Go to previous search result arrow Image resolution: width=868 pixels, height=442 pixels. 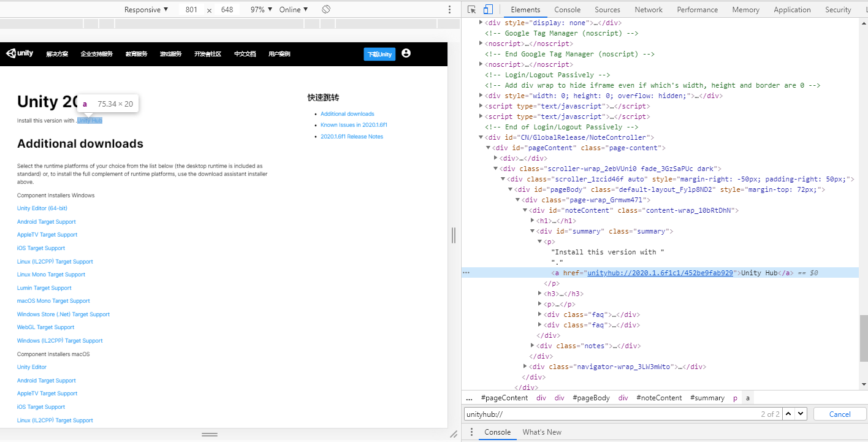pos(790,414)
